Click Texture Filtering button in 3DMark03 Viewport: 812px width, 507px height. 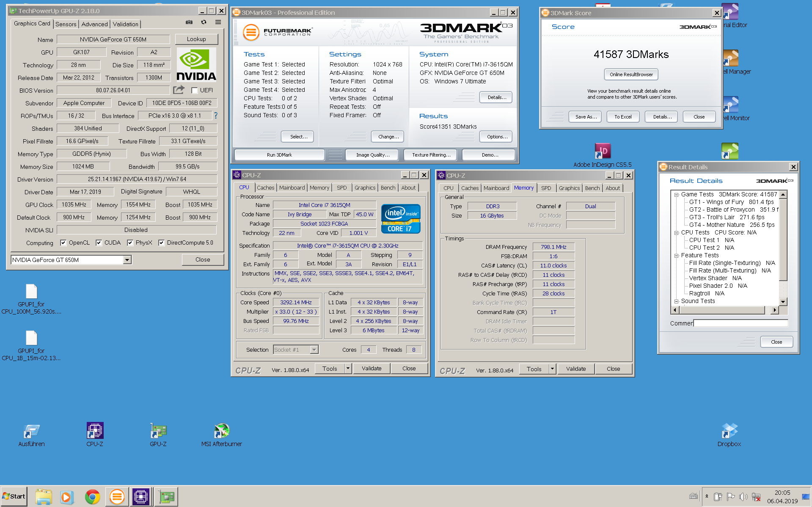pyautogui.click(x=431, y=155)
